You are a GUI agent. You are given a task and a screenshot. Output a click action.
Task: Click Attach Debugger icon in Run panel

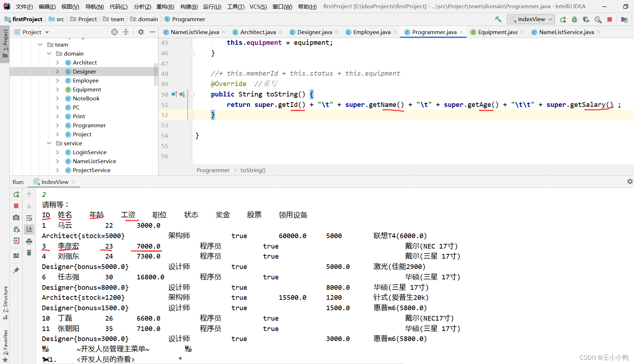pyautogui.click(x=16, y=229)
